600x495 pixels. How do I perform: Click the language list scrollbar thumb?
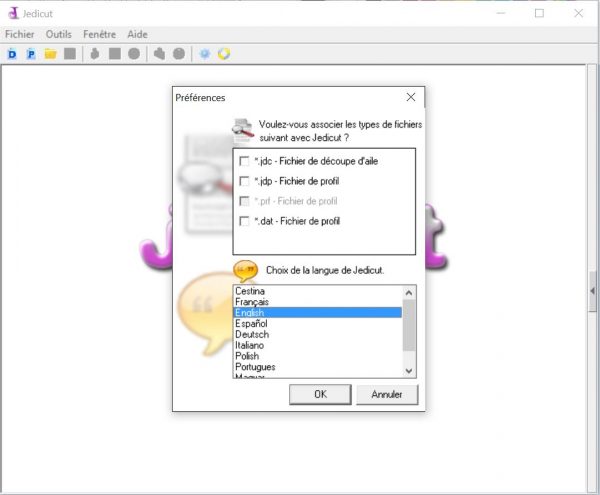(409, 325)
